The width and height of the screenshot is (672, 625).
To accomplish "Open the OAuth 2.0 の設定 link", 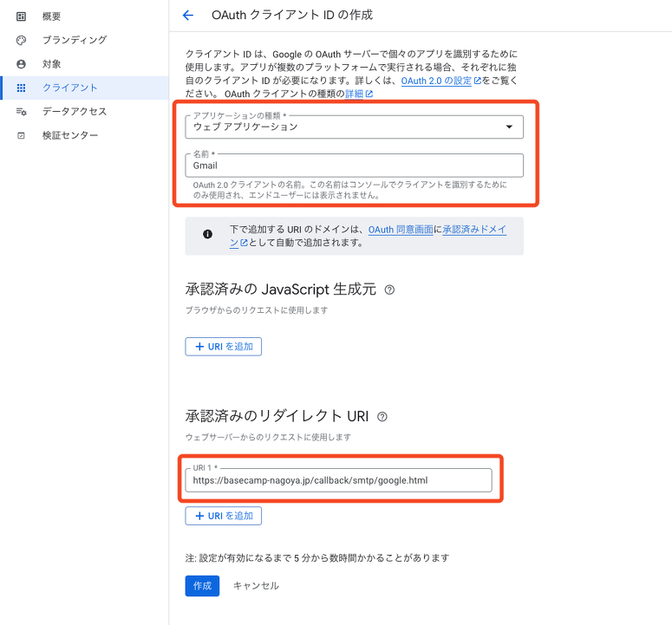I will point(436,81).
